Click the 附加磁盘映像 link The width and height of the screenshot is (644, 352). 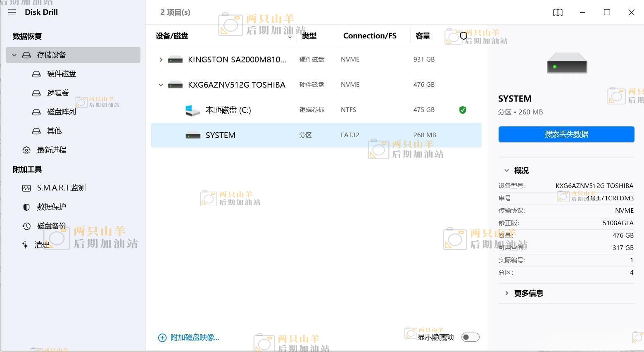click(x=194, y=338)
